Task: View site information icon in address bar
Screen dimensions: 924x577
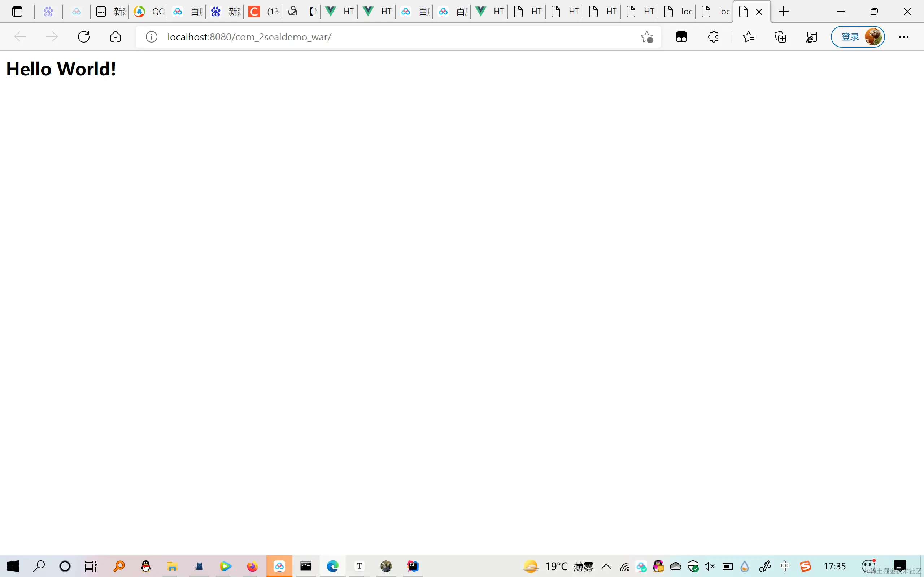Action: tap(152, 37)
